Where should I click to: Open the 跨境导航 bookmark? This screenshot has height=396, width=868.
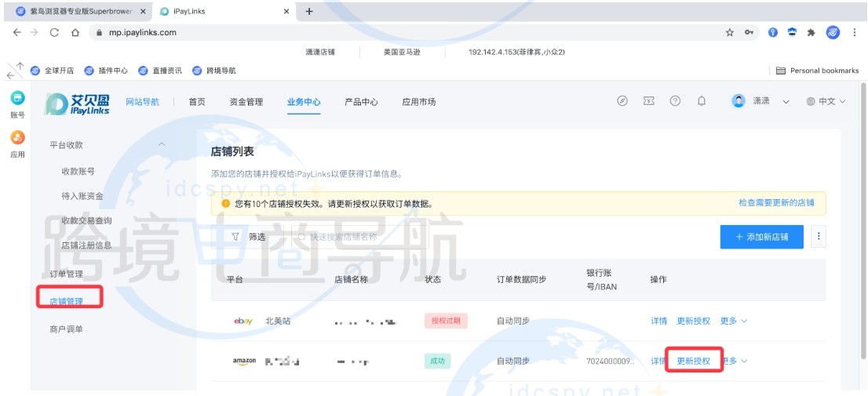(x=214, y=71)
